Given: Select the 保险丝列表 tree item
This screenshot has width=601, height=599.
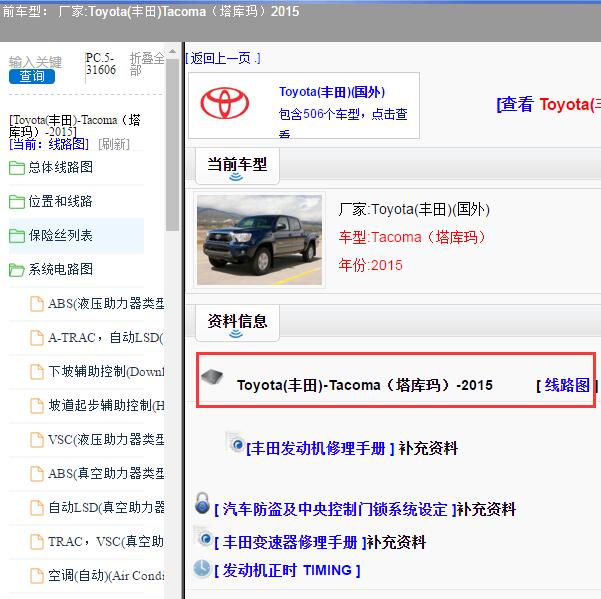Looking at the screenshot, I should (x=61, y=235).
